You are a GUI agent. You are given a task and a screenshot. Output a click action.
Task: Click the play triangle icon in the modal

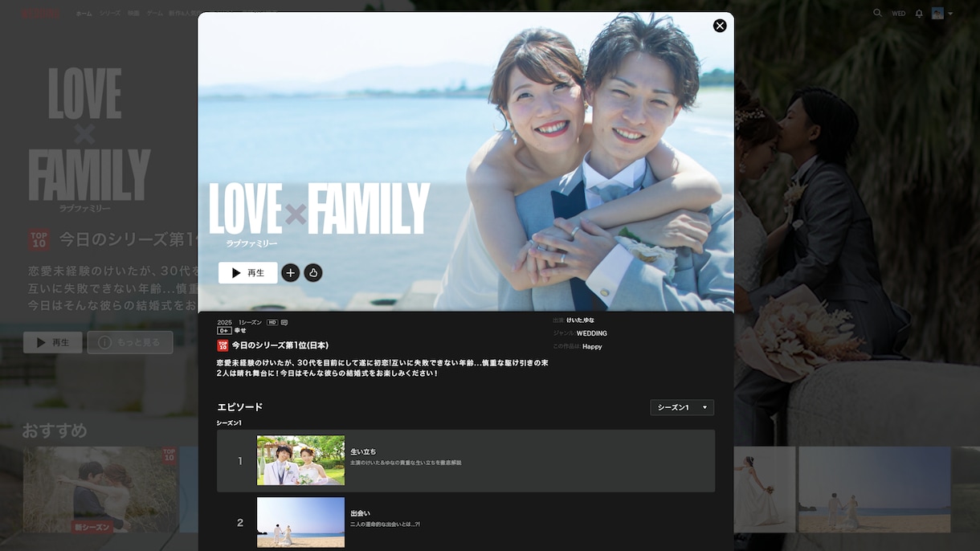click(237, 272)
